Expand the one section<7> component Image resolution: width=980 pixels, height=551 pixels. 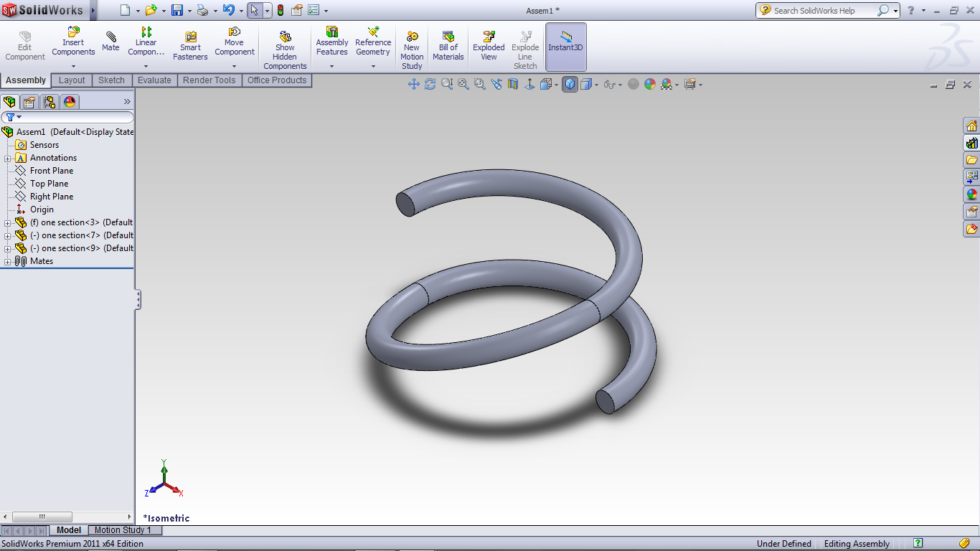pos(8,235)
